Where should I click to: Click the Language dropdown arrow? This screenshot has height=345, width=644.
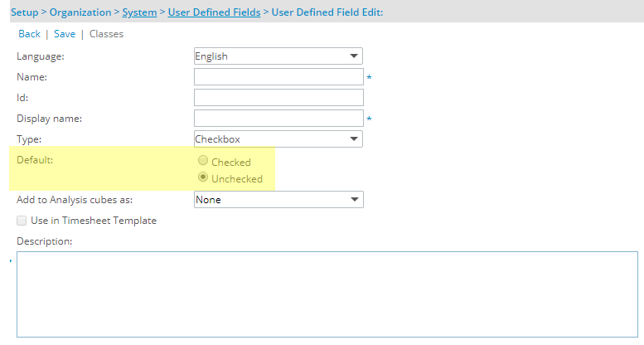pos(354,56)
